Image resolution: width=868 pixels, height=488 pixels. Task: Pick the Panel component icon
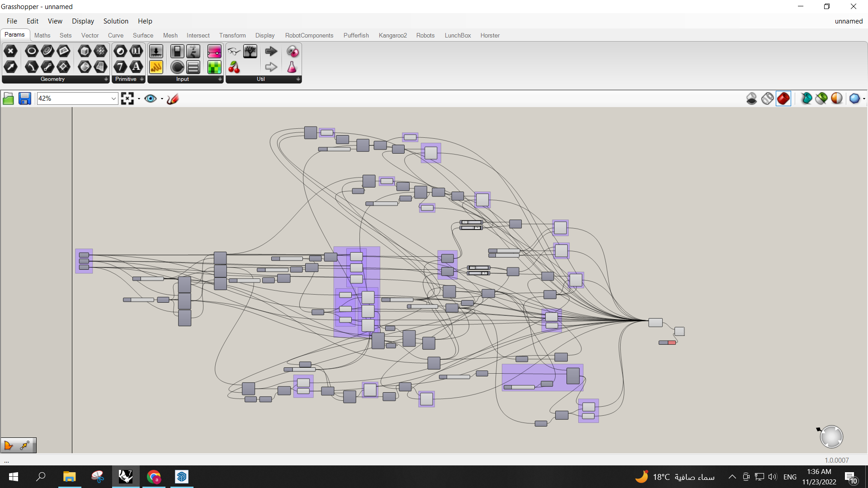(156, 67)
